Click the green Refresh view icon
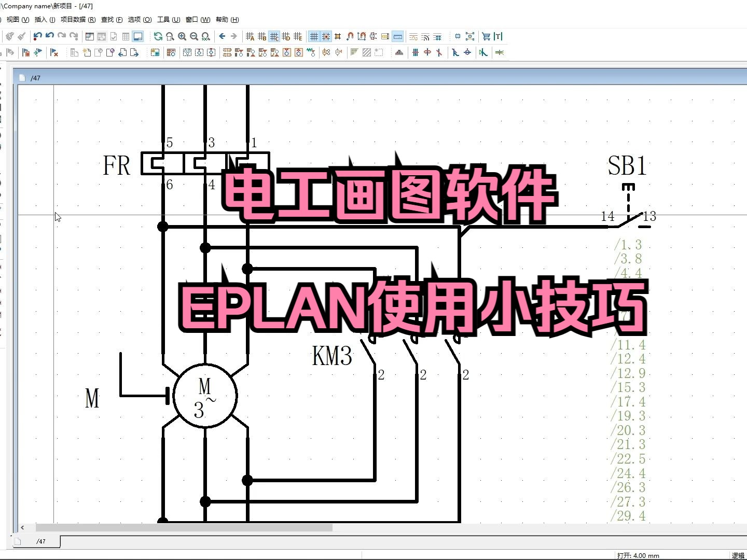This screenshot has height=560, width=747. pos(158,36)
